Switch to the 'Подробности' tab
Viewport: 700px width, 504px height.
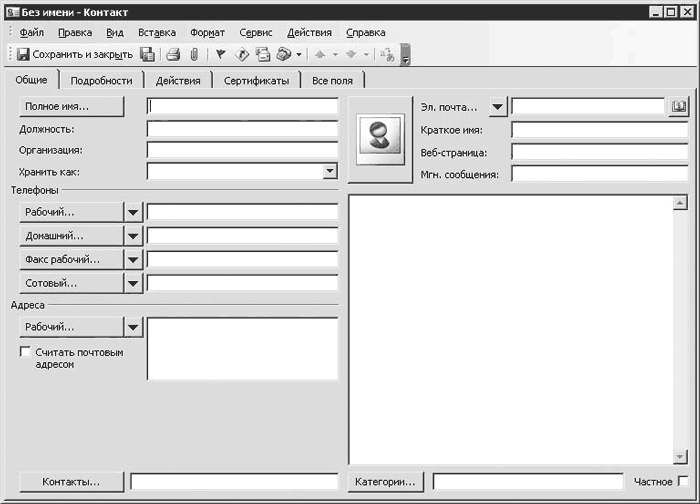(x=102, y=81)
